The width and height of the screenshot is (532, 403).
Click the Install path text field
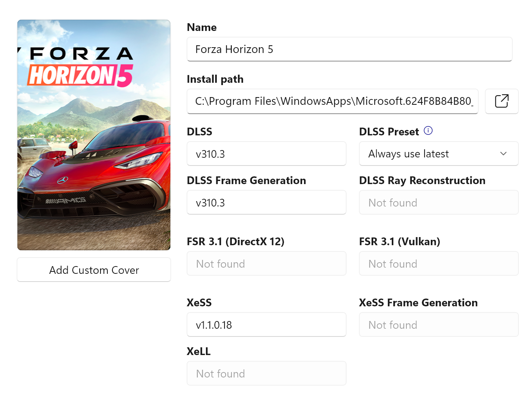[332, 101]
